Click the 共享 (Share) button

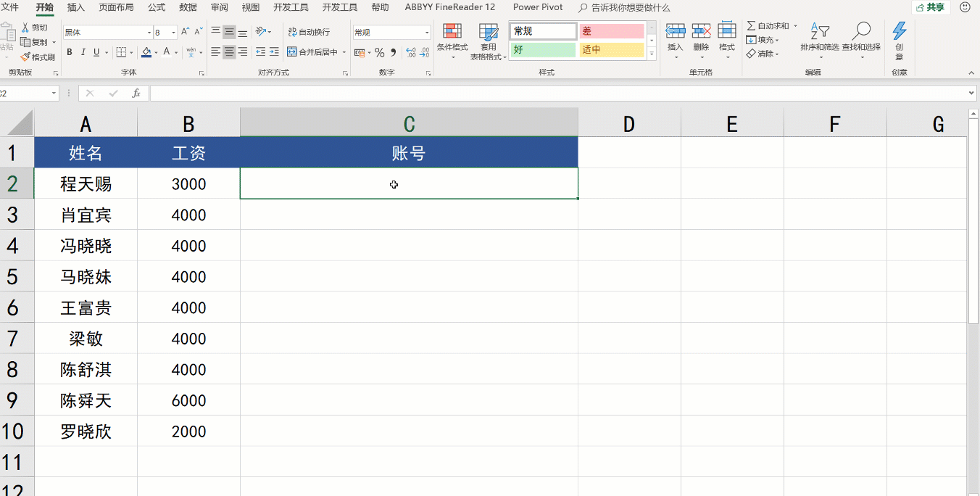click(931, 7)
